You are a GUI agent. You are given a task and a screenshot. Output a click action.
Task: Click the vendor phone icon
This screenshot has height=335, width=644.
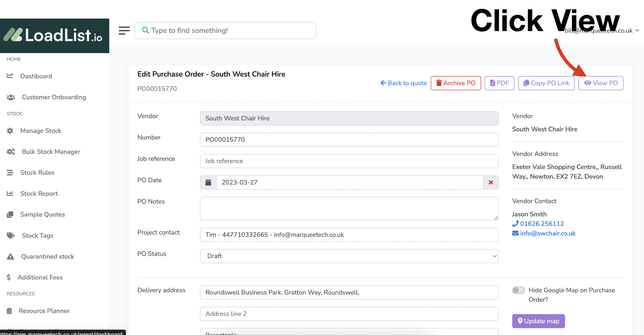pos(515,224)
